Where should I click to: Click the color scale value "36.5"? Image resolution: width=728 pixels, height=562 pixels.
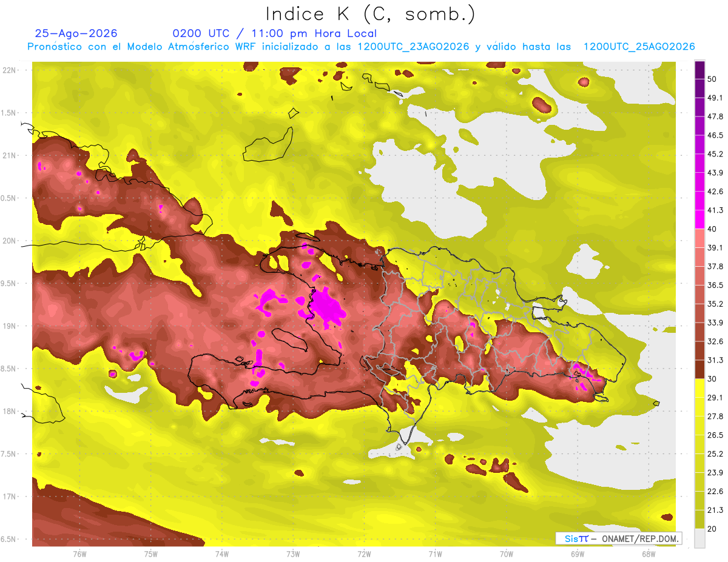tap(715, 285)
